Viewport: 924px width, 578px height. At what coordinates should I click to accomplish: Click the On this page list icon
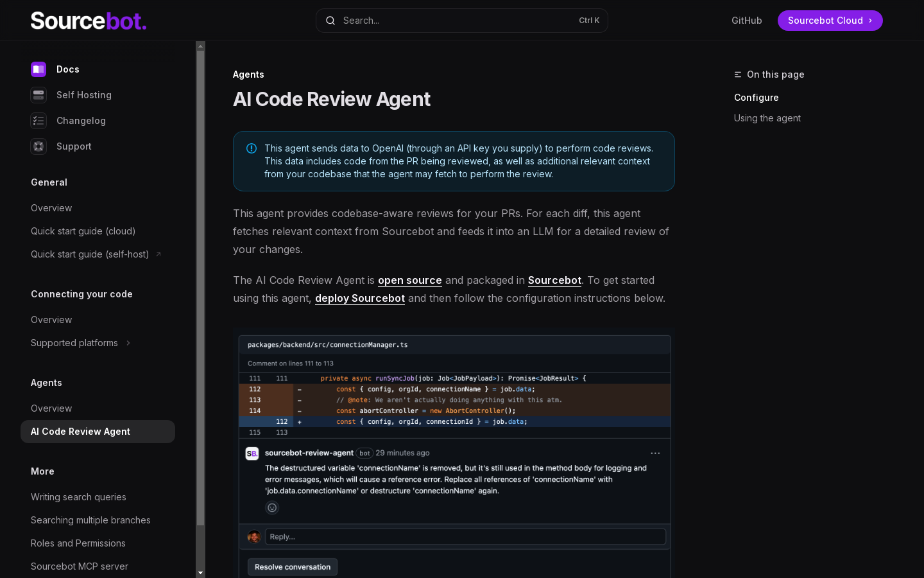738,74
